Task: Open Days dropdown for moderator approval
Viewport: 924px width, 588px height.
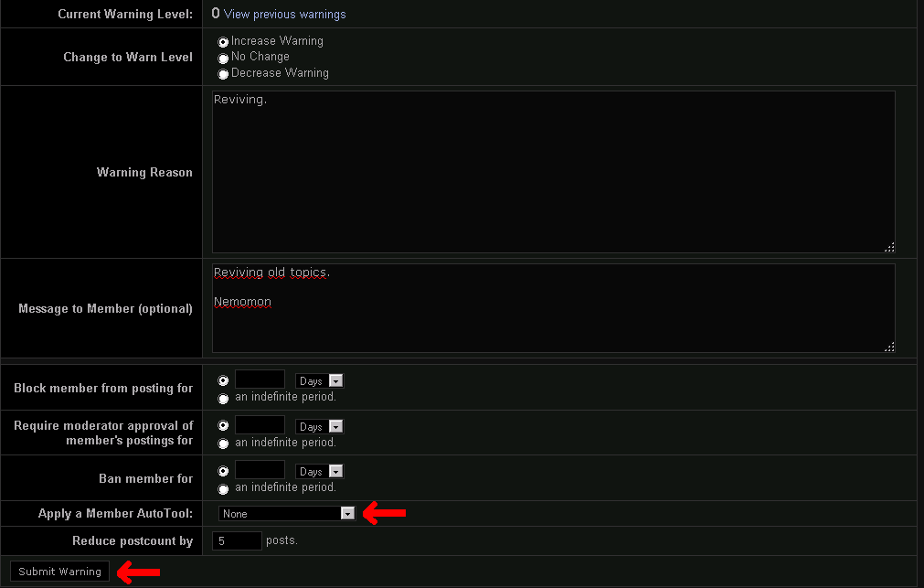Action: (319, 426)
